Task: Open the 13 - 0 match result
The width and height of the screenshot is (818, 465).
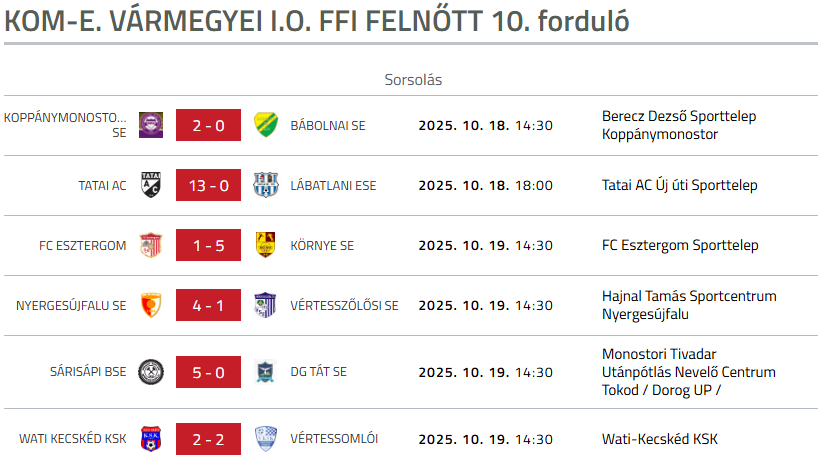Action: 208,185
